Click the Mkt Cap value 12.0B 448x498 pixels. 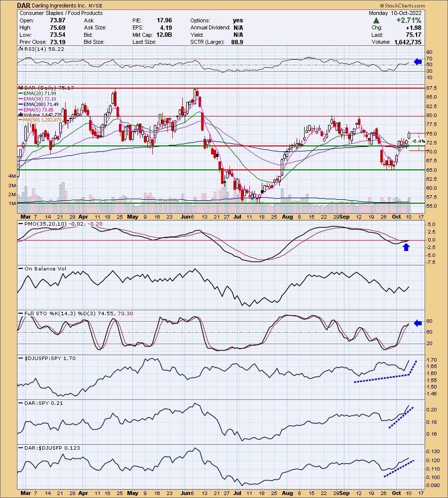click(164, 35)
